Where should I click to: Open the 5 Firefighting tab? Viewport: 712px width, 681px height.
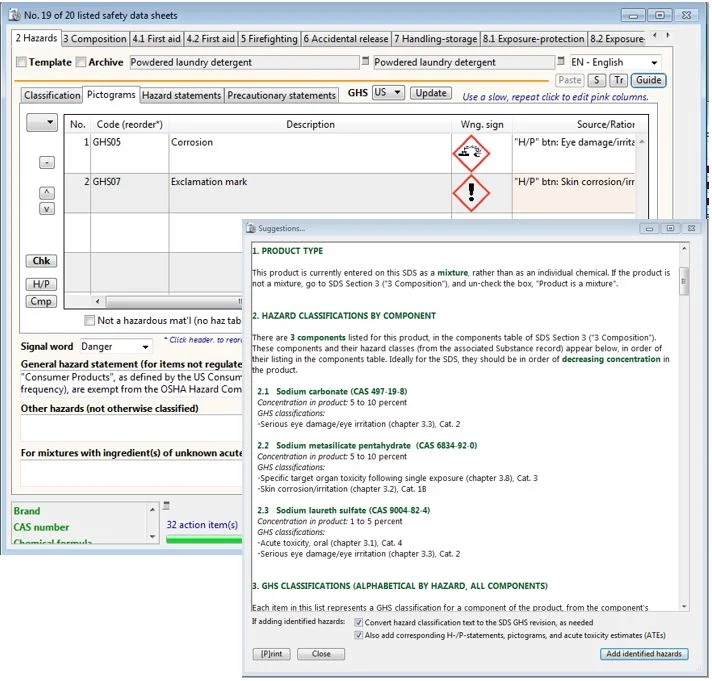click(x=269, y=39)
